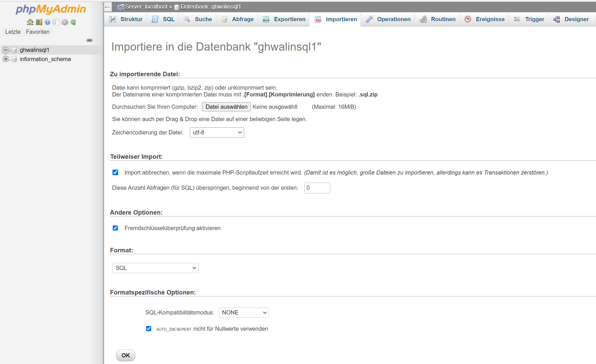Show Letzte recent tables list
The image size is (596, 364).
pyautogui.click(x=13, y=32)
